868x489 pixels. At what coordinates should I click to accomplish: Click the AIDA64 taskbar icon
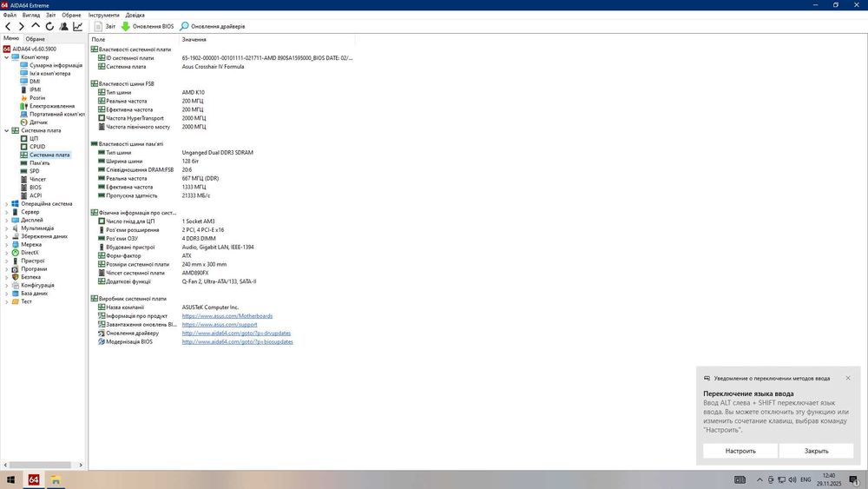coord(33,479)
